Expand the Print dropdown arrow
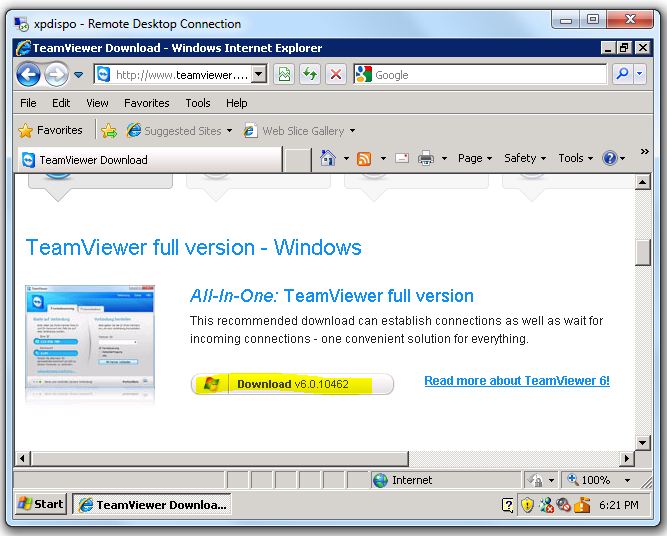This screenshot has height=536, width=667. click(x=445, y=159)
